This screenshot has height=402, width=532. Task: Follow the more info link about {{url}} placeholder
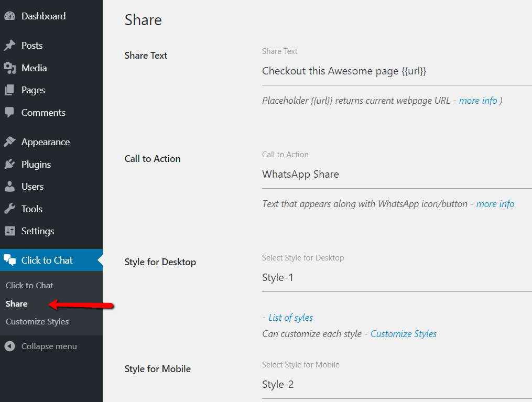click(x=477, y=100)
